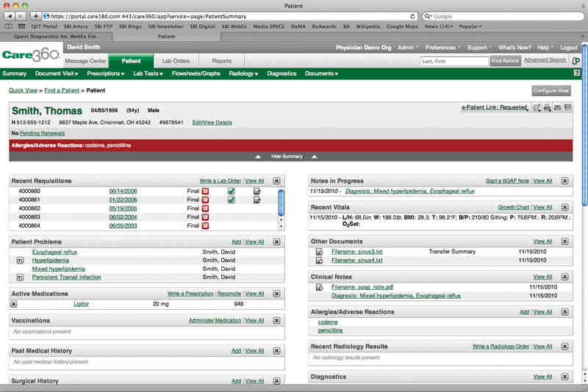
Task: Go back with the browser back arrow
Action: (10, 16)
